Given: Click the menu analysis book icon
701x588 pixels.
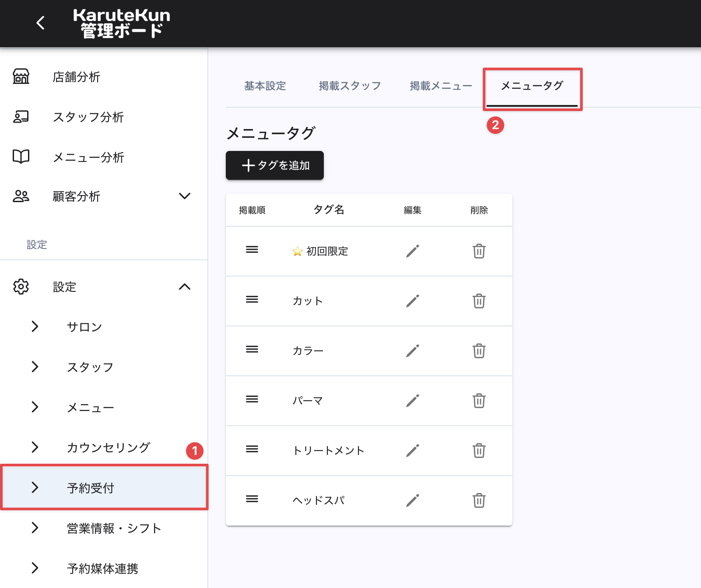Looking at the screenshot, I should coord(21,157).
